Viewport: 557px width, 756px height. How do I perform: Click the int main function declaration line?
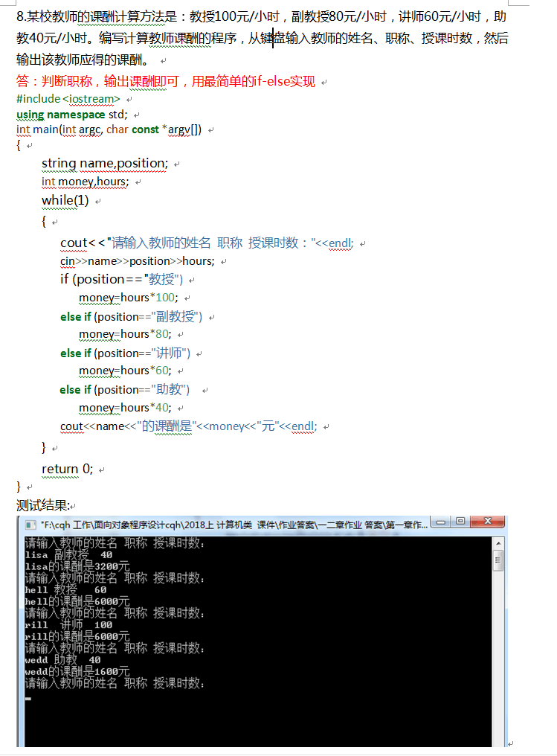tap(109, 129)
